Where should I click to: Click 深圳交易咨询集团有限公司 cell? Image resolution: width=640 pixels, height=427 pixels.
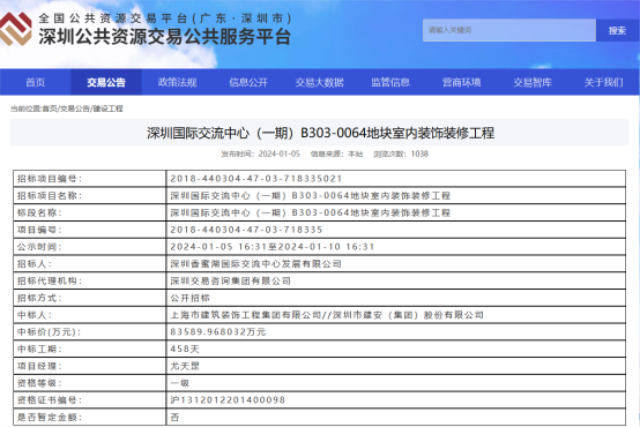coord(396,281)
